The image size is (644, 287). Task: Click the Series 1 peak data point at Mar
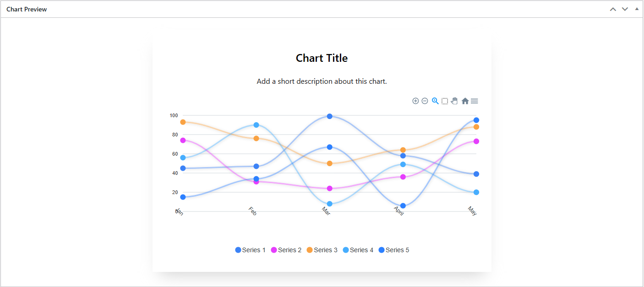pos(329,116)
